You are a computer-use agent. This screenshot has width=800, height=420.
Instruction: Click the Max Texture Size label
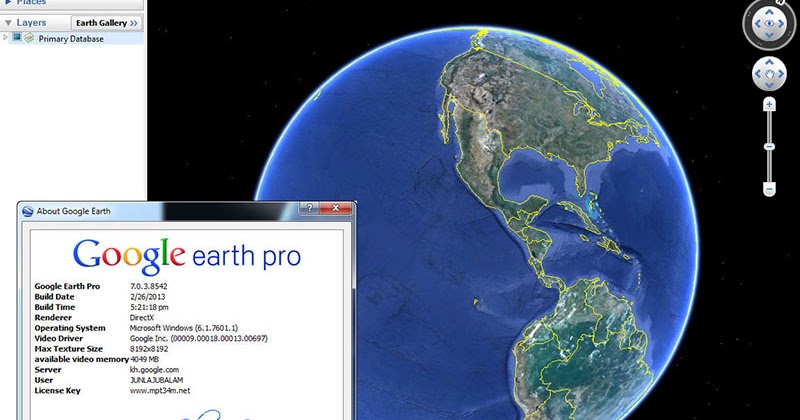(68, 349)
